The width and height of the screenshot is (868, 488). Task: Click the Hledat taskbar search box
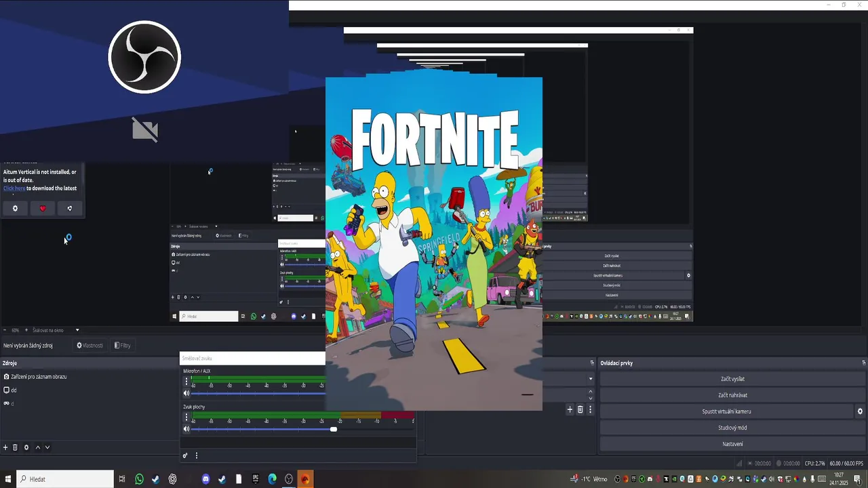pyautogui.click(x=65, y=479)
